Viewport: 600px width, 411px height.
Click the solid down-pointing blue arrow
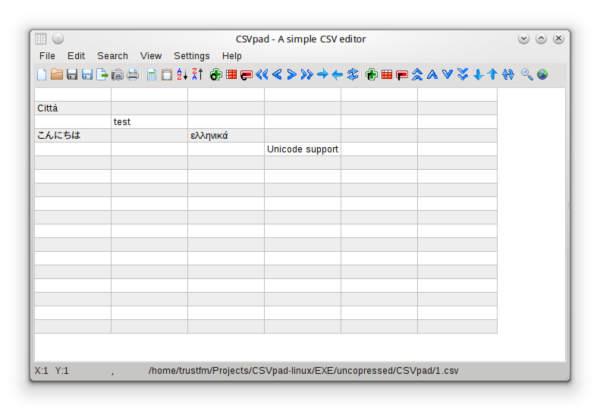(478, 74)
